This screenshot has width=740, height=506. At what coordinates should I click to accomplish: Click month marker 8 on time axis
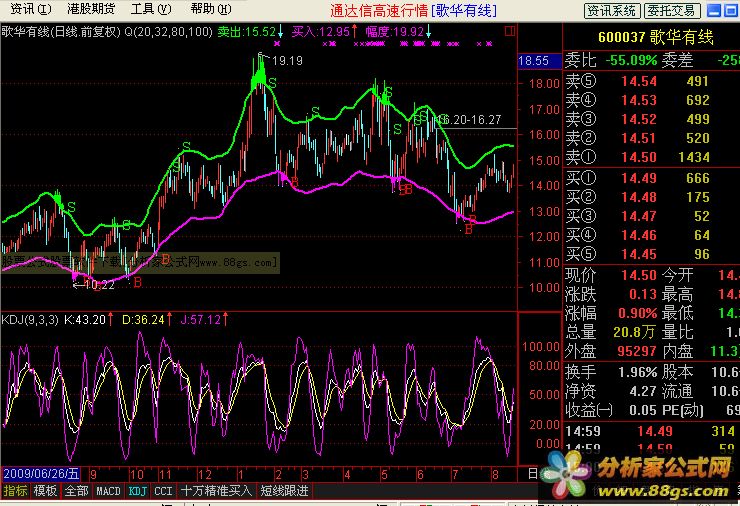(x=495, y=474)
